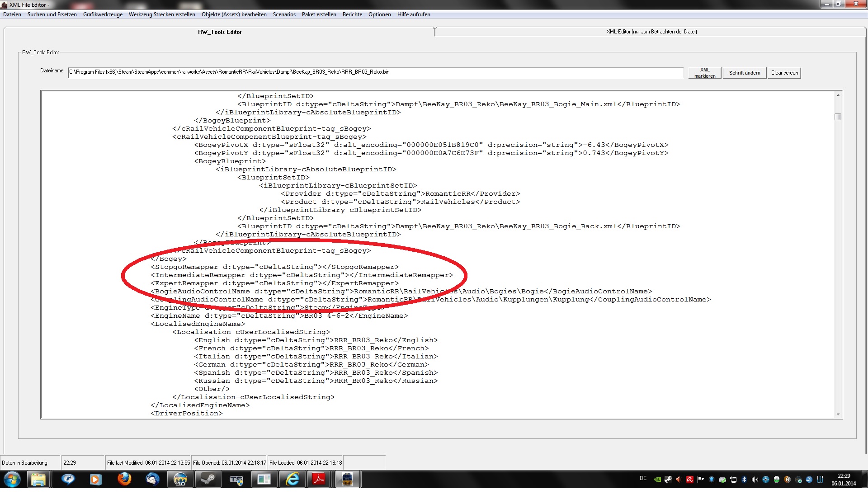Image resolution: width=868 pixels, height=499 pixels.
Task: Click the Internet Explorer taskbar icon
Action: pyautogui.click(x=292, y=479)
